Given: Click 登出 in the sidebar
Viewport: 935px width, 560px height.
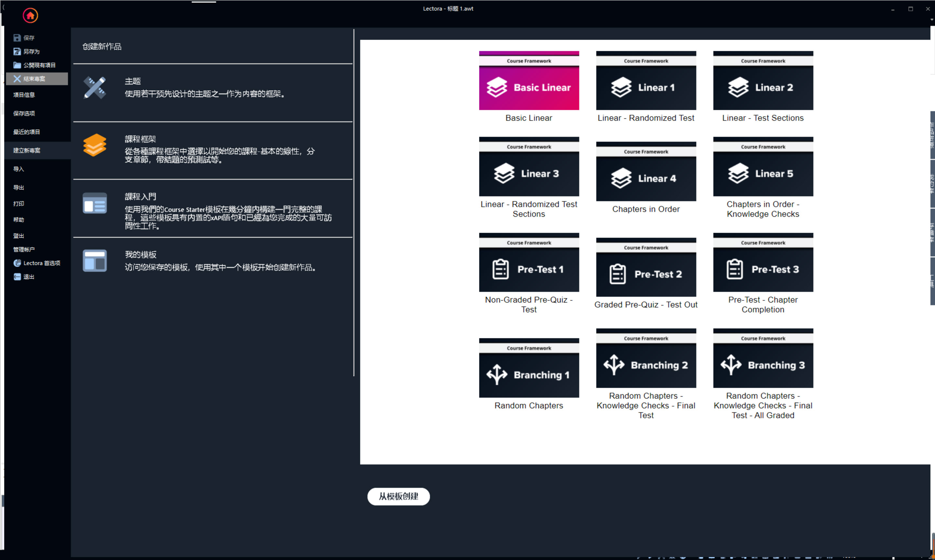Looking at the screenshot, I should [19, 236].
